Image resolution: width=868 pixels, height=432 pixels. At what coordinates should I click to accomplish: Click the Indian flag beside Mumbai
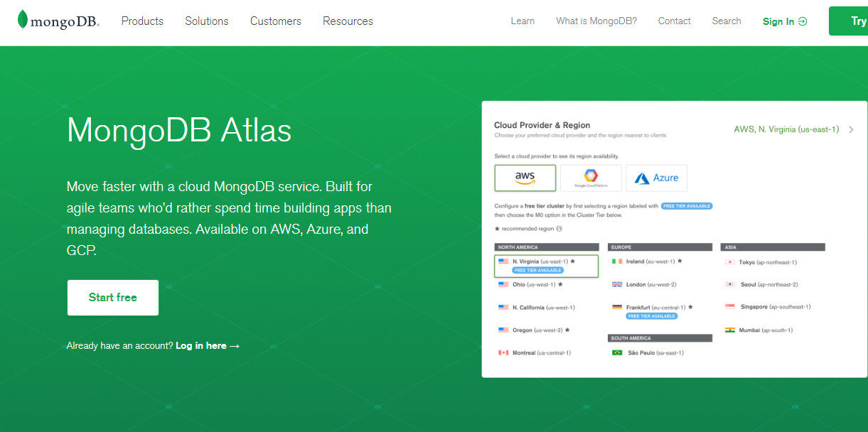coord(729,330)
